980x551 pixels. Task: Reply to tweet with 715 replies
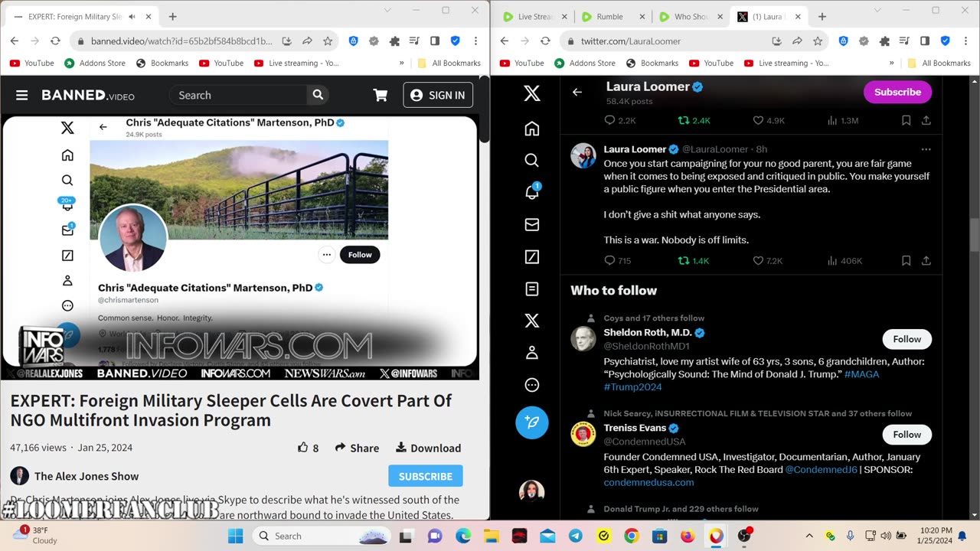[610, 260]
